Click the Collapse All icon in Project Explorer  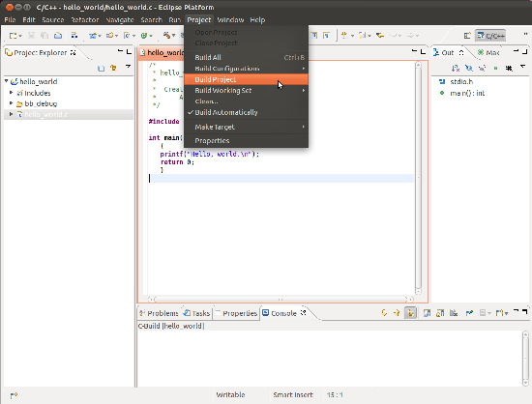102,68
